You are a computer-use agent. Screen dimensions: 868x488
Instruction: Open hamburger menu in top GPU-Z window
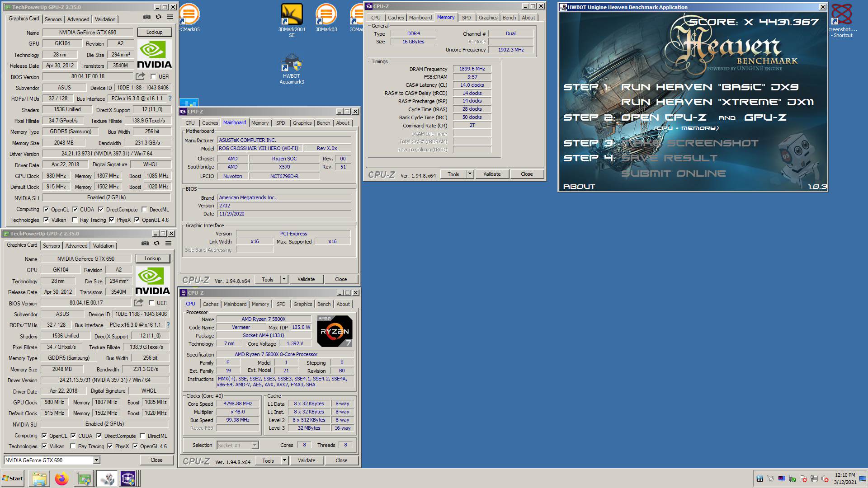[170, 17]
